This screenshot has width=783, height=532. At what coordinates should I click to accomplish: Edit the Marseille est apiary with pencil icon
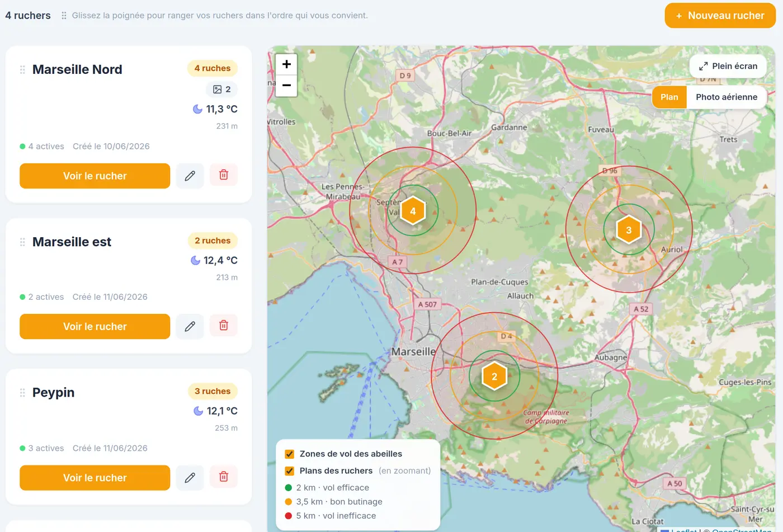click(x=190, y=326)
